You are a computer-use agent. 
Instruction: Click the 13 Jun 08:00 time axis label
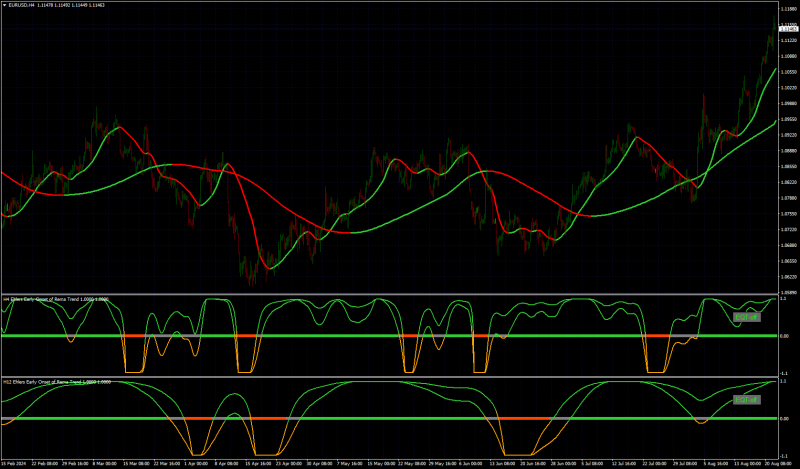coord(497,463)
